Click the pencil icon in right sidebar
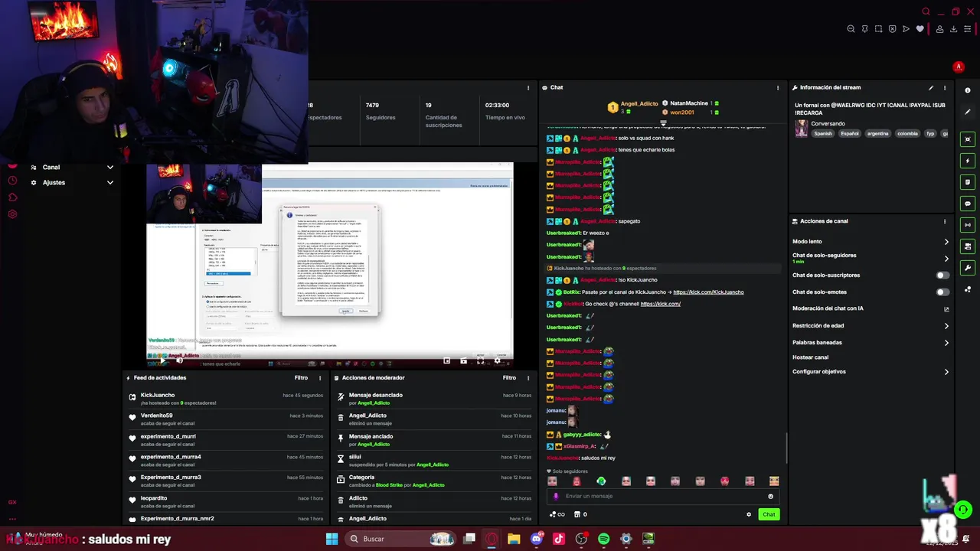Viewport: 980px width, 551px height. pyautogui.click(x=968, y=112)
